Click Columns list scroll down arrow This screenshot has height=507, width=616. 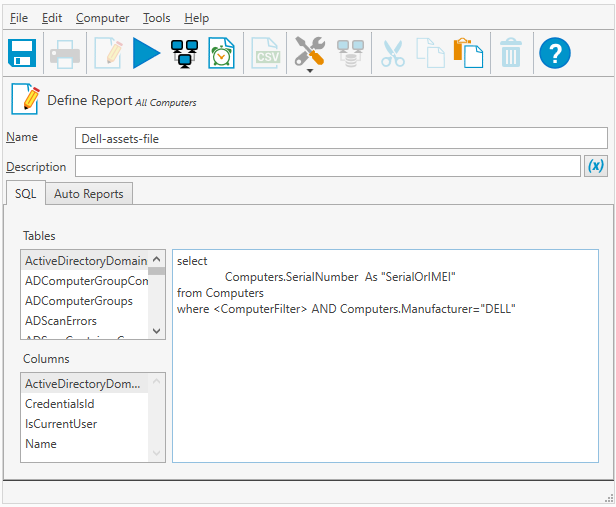[x=156, y=453]
